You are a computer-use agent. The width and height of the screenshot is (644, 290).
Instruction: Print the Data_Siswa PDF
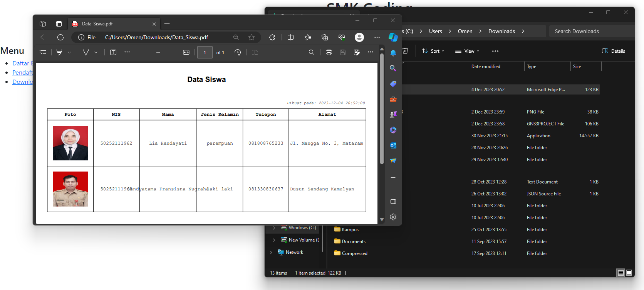(329, 52)
